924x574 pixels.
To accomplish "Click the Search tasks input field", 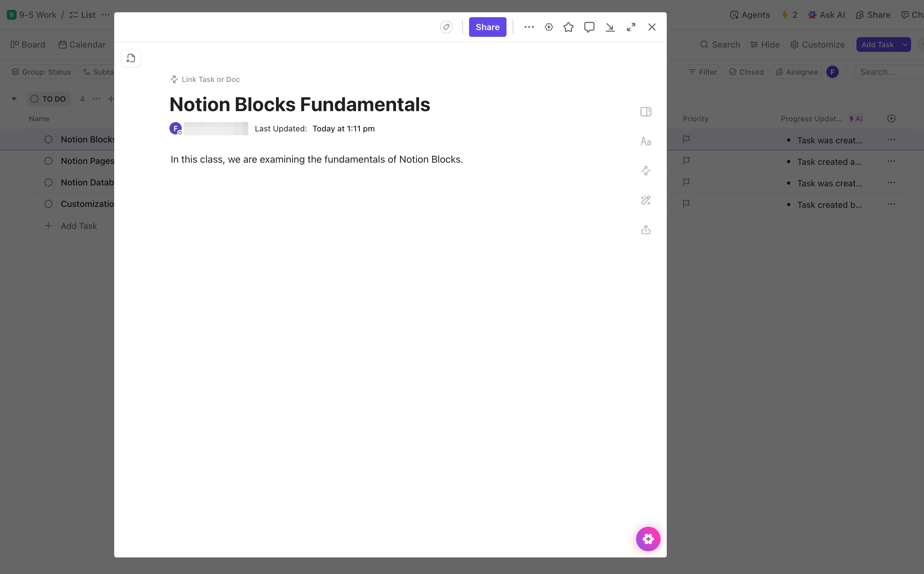I will (888, 72).
